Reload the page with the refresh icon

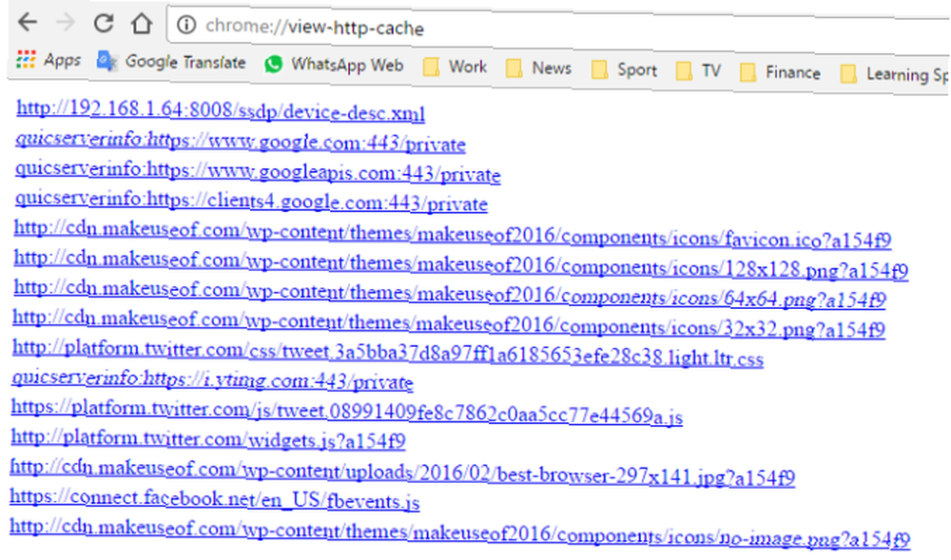click(x=104, y=24)
